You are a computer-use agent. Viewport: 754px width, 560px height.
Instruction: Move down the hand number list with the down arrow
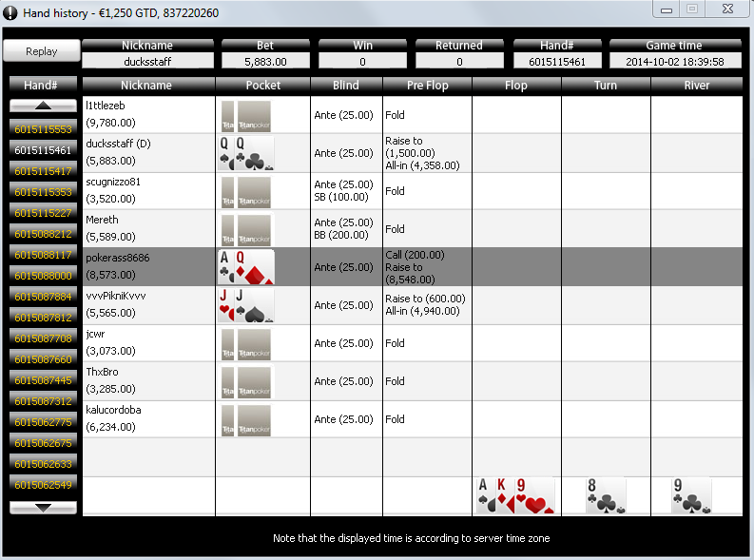tap(43, 508)
